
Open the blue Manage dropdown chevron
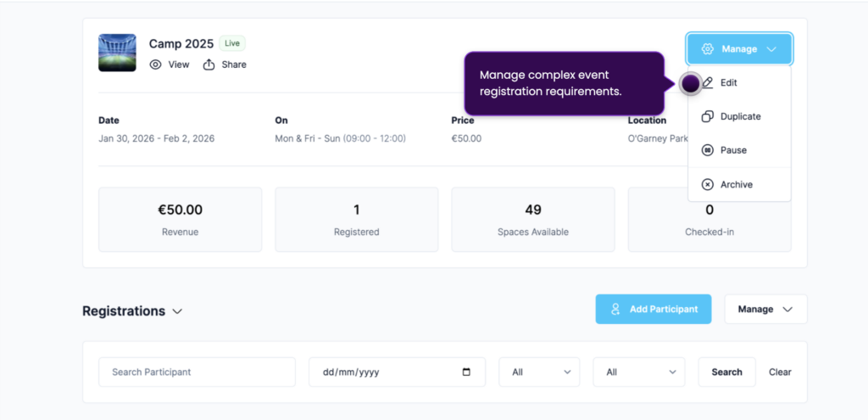772,49
